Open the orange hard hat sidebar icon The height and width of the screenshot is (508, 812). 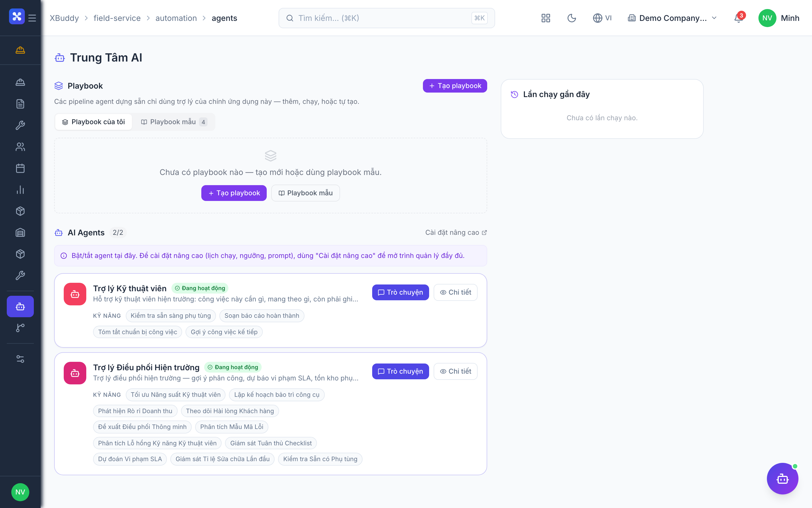click(20, 50)
